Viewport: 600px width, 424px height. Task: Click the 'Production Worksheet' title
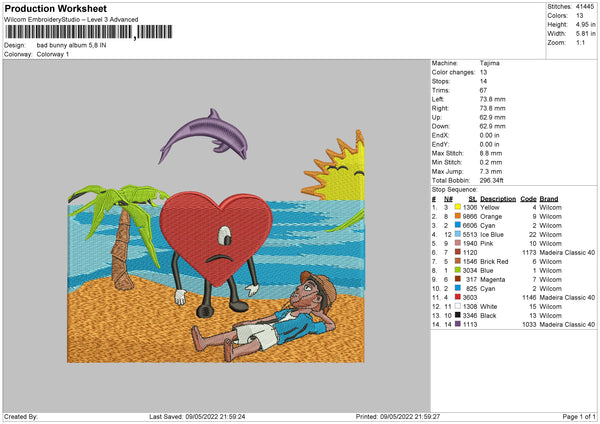(x=55, y=8)
